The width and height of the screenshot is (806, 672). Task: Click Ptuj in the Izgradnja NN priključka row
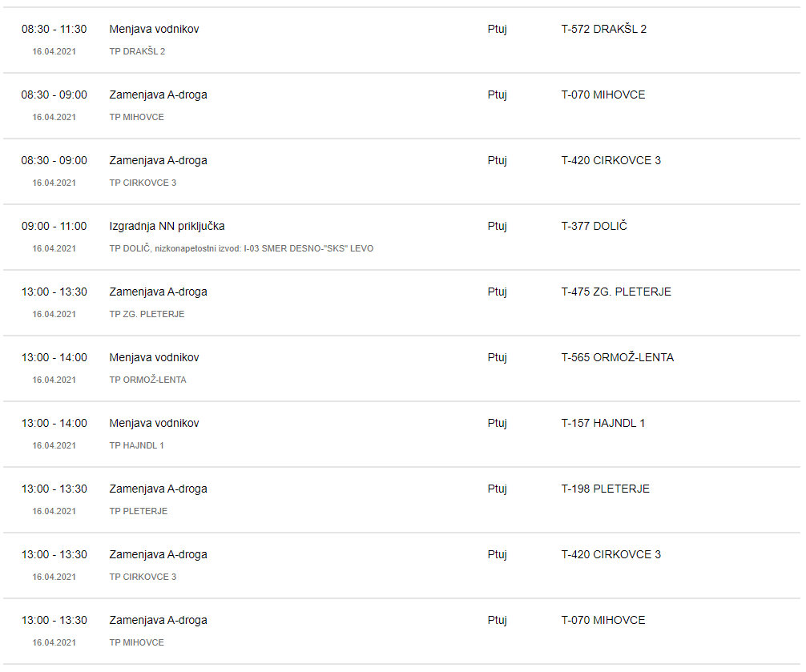(x=497, y=226)
